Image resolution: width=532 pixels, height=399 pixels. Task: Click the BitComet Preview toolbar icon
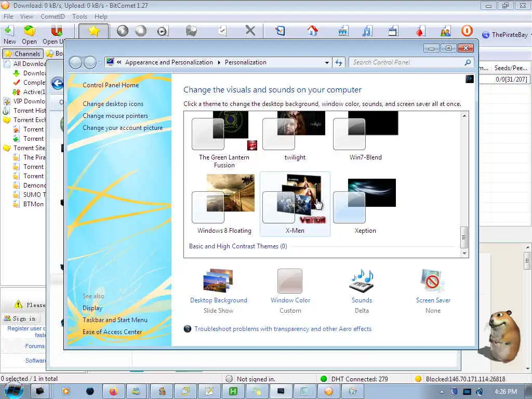click(163, 31)
